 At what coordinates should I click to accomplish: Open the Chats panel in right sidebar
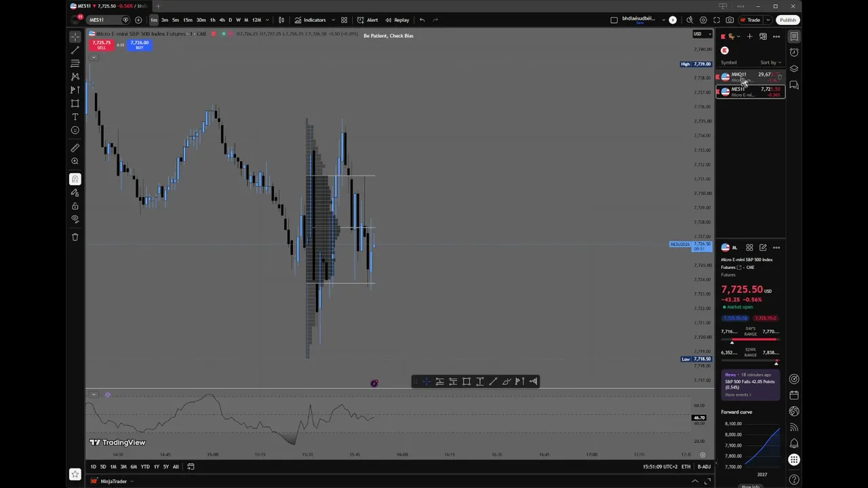point(794,85)
